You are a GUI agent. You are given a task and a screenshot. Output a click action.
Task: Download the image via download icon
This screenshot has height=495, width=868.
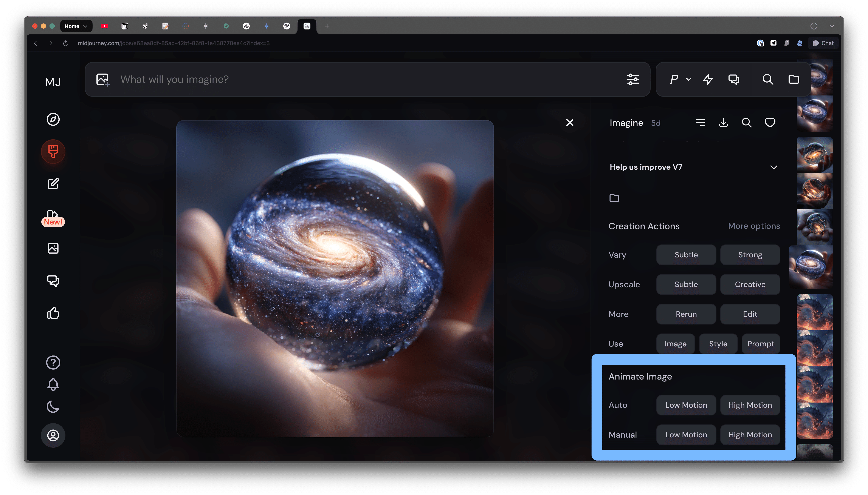[723, 123]
